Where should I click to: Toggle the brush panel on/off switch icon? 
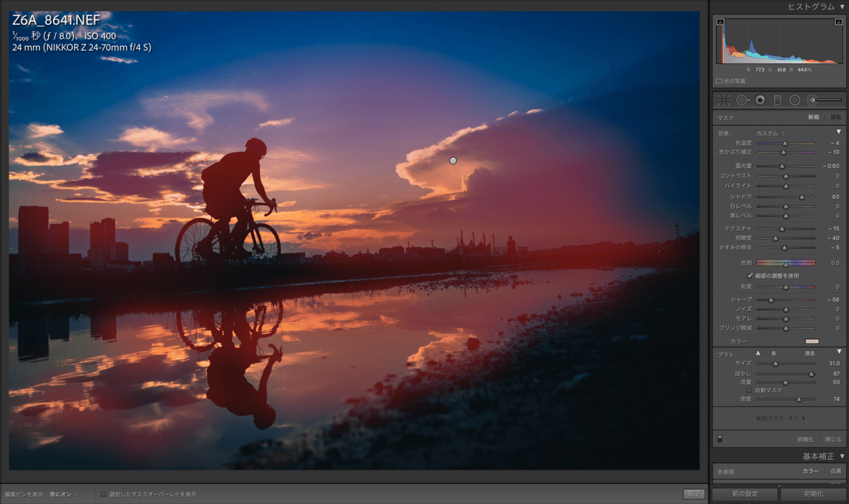720,439
